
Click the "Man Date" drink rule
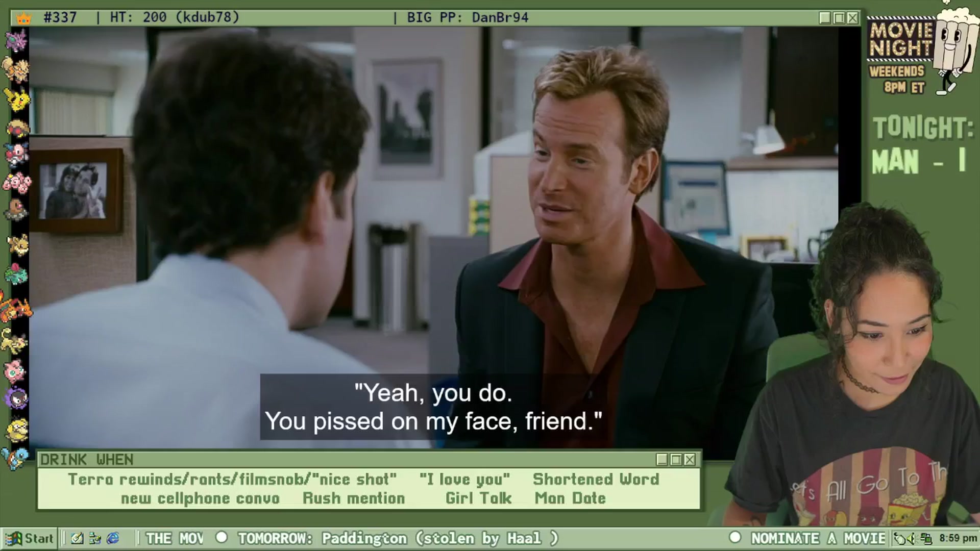[x=570, y=498]
